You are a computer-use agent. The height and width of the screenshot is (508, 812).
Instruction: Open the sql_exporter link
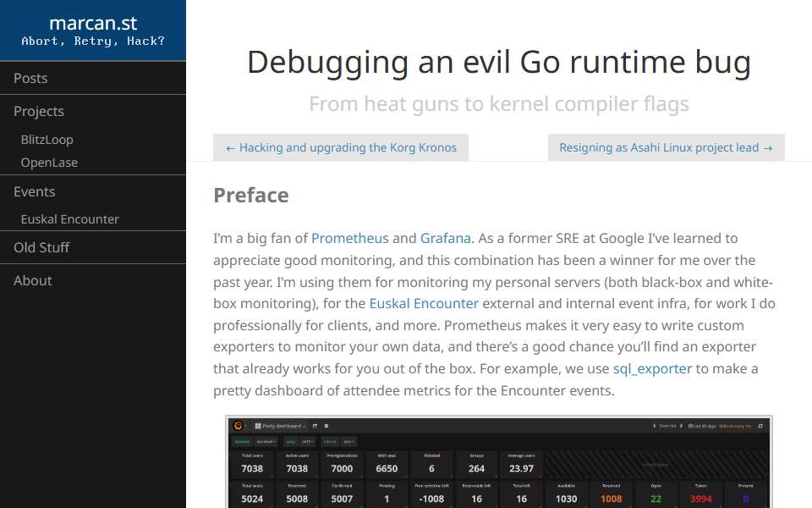[652, 369]
